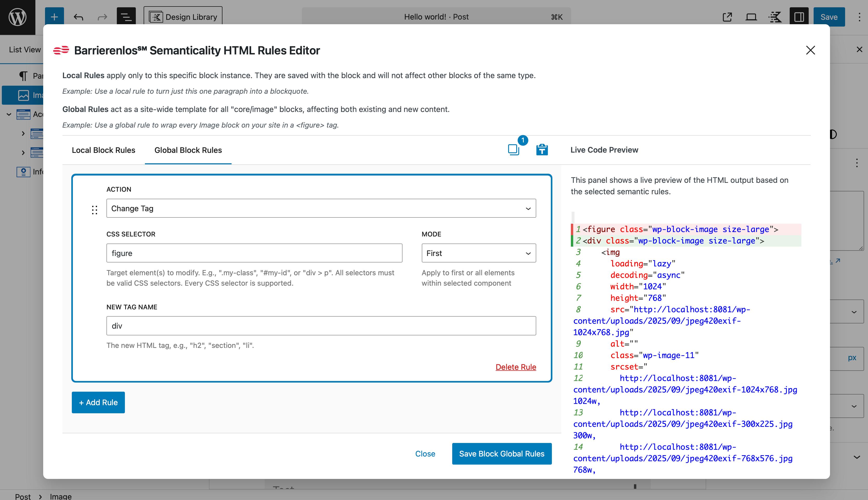868x500 pixels.
Task: Click the device preview laptop icon
Action: point(751,17)
